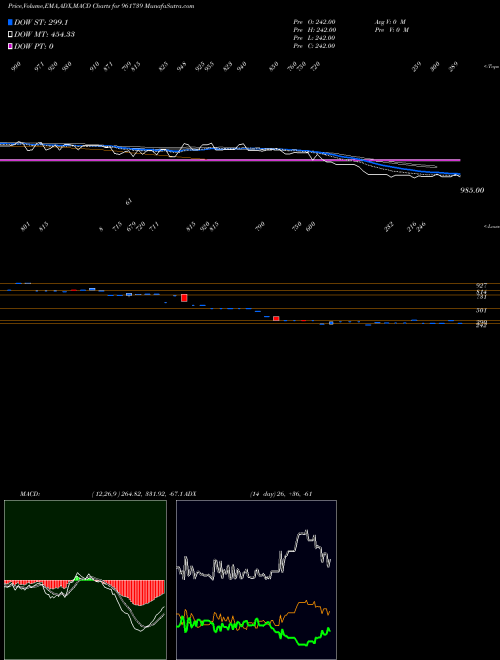Click the 'Avg V: 0 M' volume label

(x=390, y=21)
